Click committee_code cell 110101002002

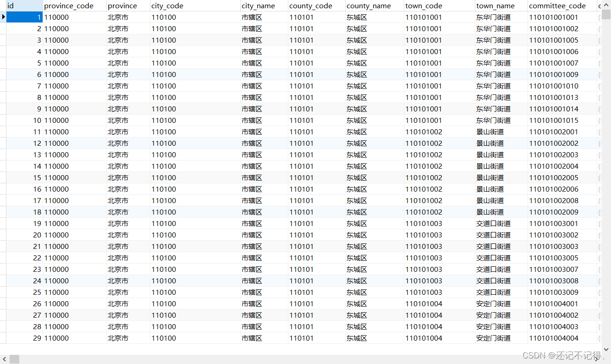(562, 143)
